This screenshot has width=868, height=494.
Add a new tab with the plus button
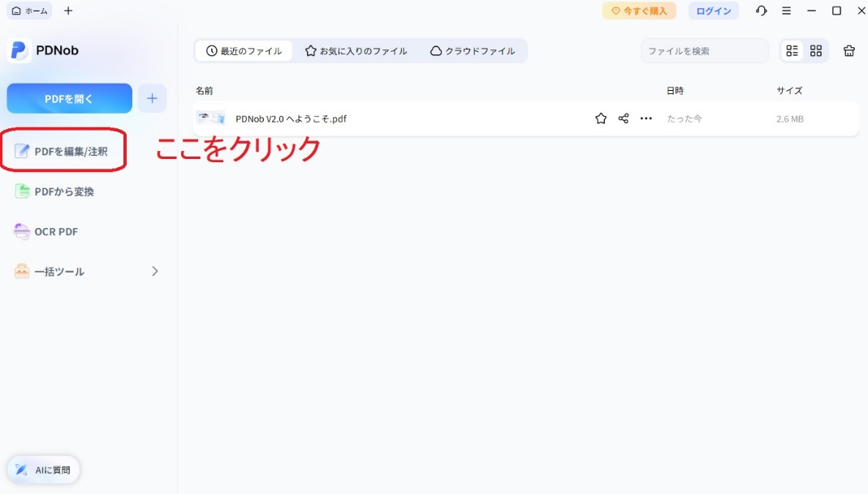[68, 11]
